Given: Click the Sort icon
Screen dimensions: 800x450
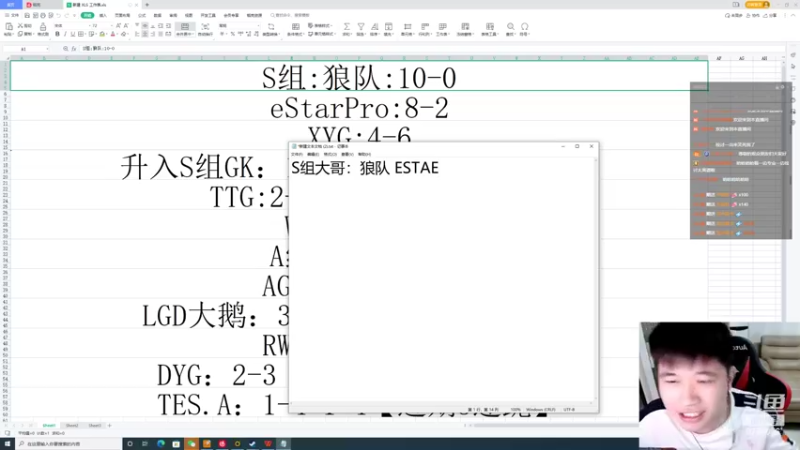Looking at the screenshot, I should point(374,27).
